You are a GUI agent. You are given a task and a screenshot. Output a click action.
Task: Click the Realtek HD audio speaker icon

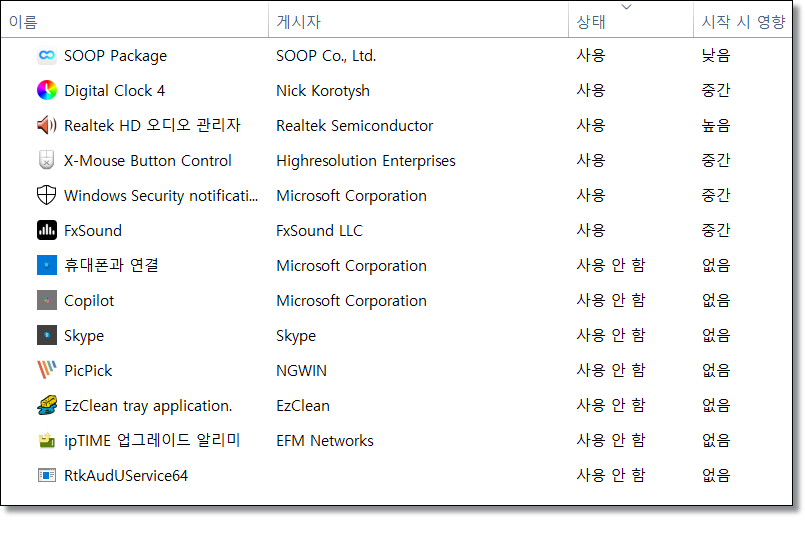coord(47,125)
